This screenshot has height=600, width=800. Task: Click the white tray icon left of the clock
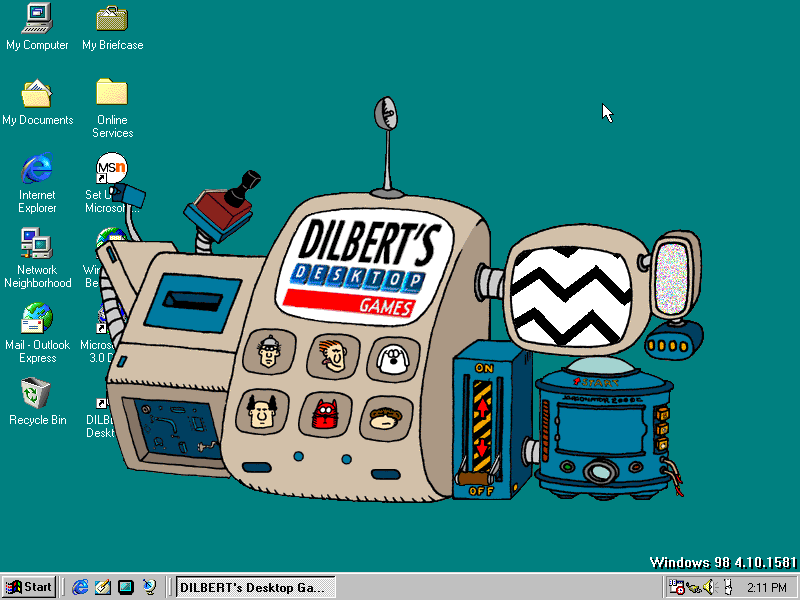point(728,587)
